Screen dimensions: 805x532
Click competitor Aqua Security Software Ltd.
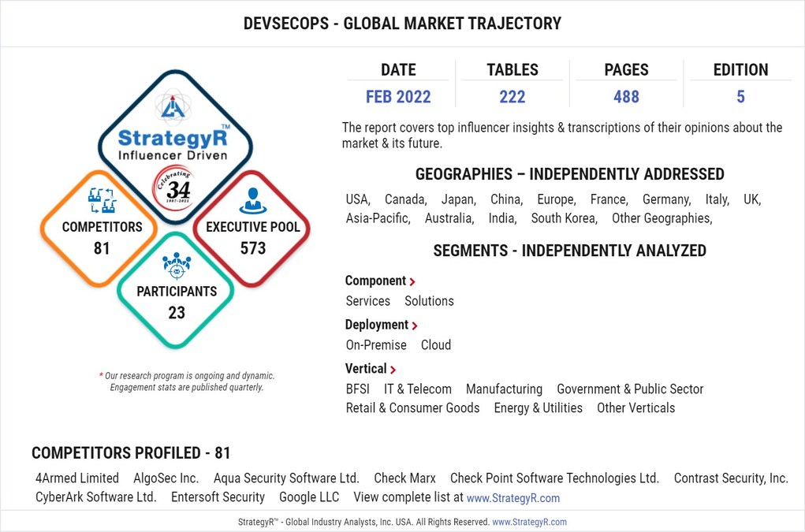[286, 478]
